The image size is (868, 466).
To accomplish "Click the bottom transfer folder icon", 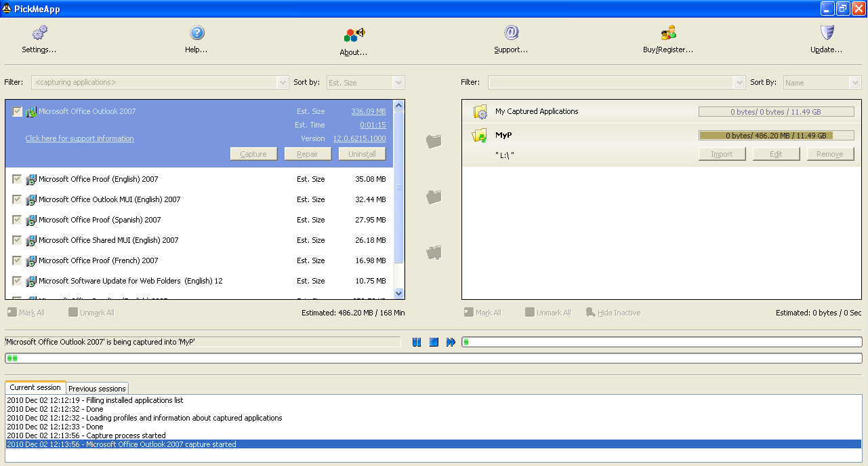I will [434, 253].
